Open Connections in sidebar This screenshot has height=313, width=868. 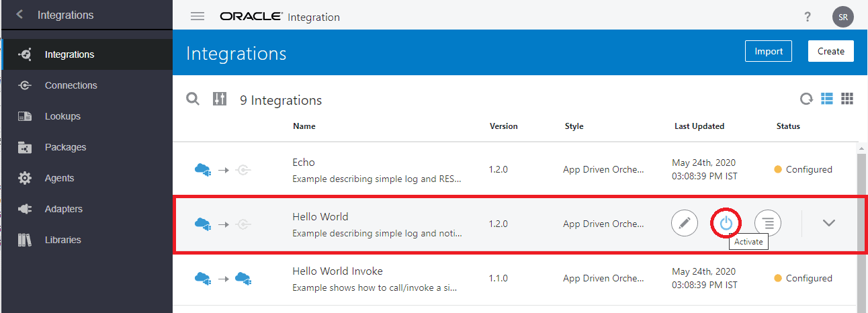[87, 85]
